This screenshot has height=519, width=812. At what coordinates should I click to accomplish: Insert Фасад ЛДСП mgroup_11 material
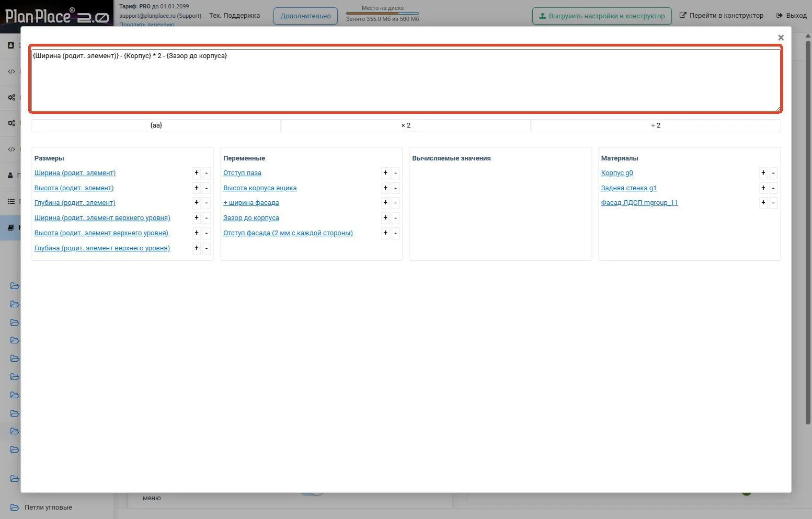point(639,203)
